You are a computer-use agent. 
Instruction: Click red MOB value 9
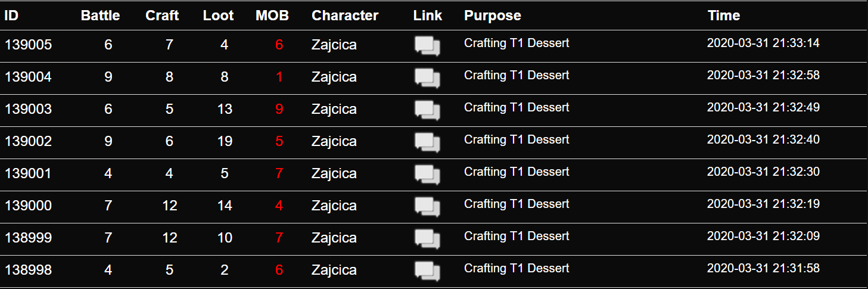click(x=279, y=109)
